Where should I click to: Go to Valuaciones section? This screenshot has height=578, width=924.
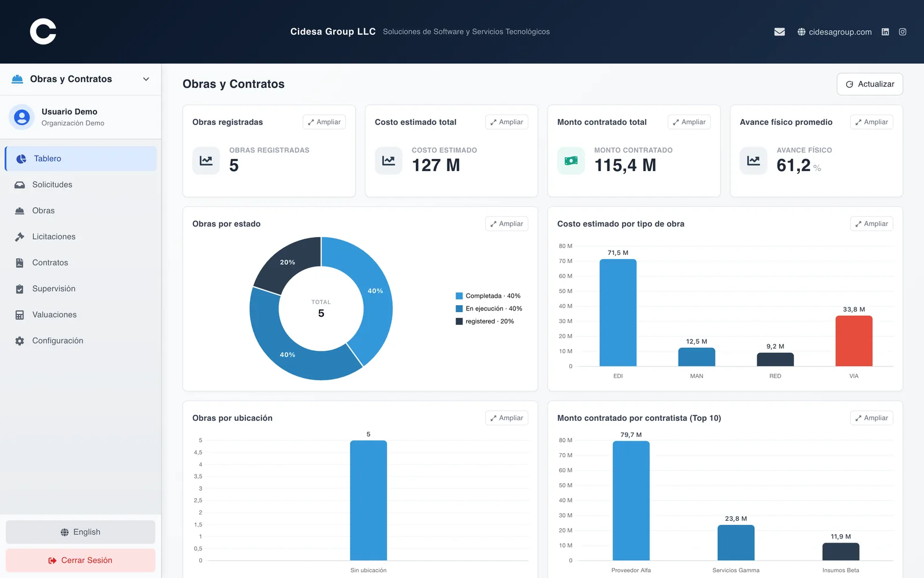81,315
